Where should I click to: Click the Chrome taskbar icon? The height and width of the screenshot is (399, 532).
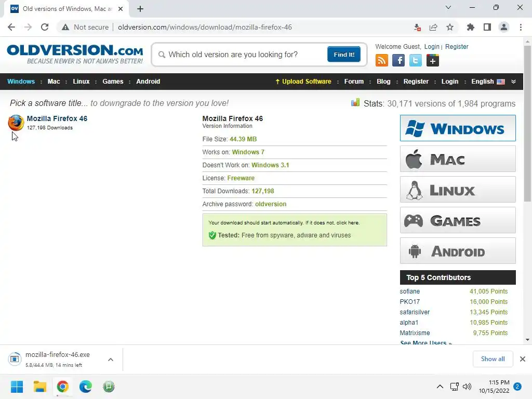pyautogui.click(x=63, y=387)
